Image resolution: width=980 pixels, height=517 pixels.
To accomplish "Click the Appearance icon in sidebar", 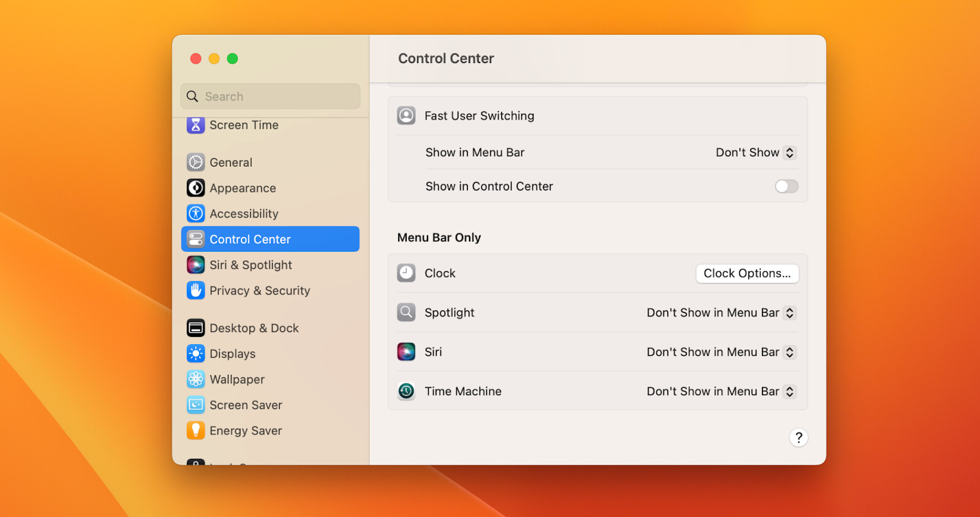I will (195, 188).
